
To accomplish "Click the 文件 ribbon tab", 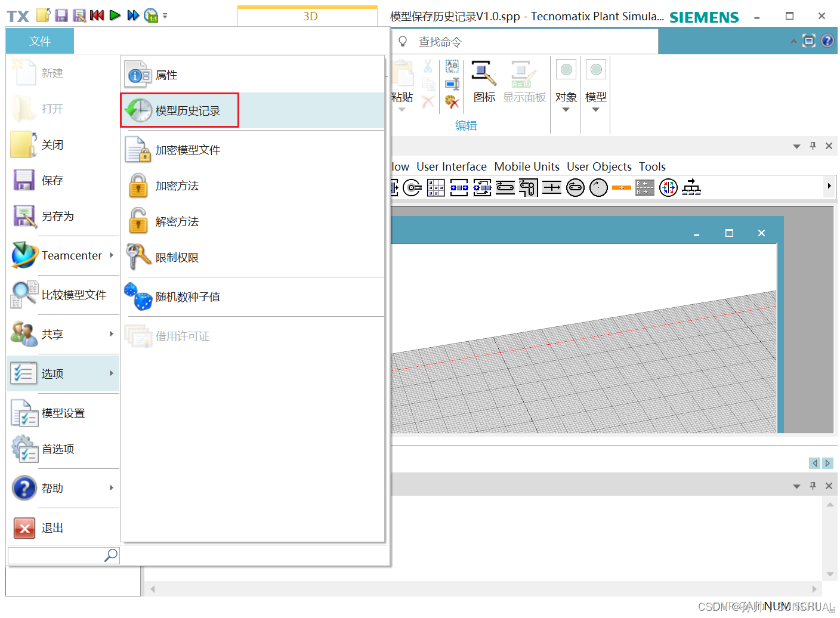I will point(40,41).
